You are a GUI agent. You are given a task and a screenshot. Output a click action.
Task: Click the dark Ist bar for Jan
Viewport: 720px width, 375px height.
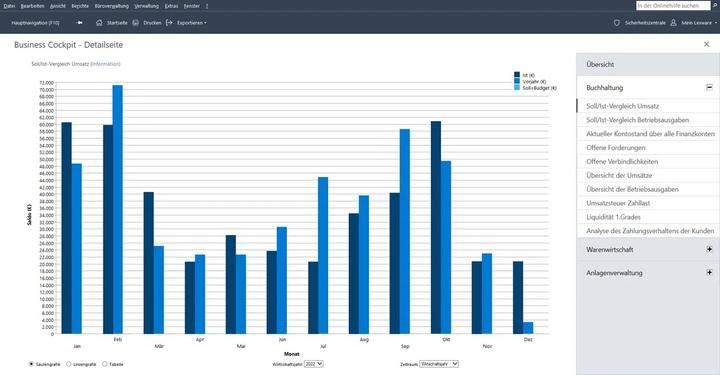coord(67,228)
